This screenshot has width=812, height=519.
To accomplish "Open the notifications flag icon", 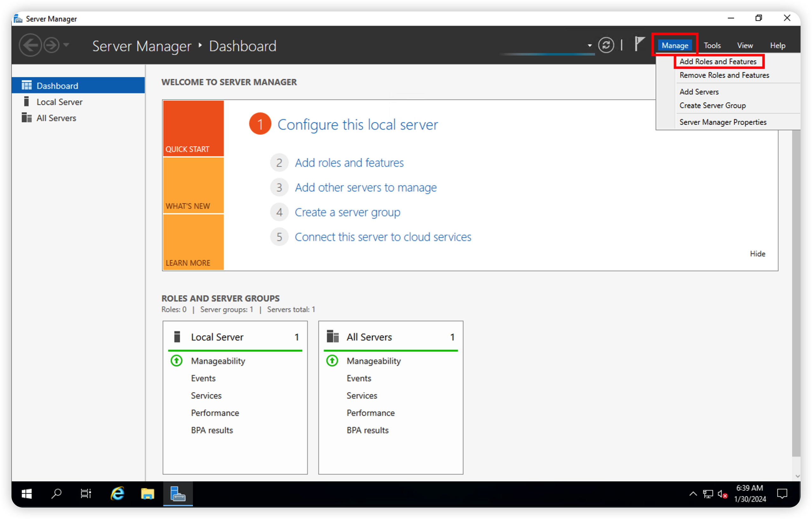I will 639,44.
